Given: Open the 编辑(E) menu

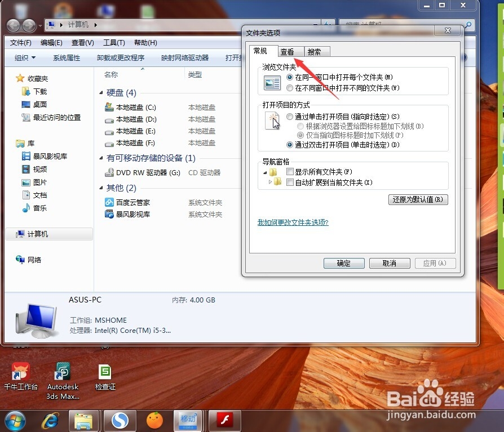Looking at the screenshot, I should [51, 43].
